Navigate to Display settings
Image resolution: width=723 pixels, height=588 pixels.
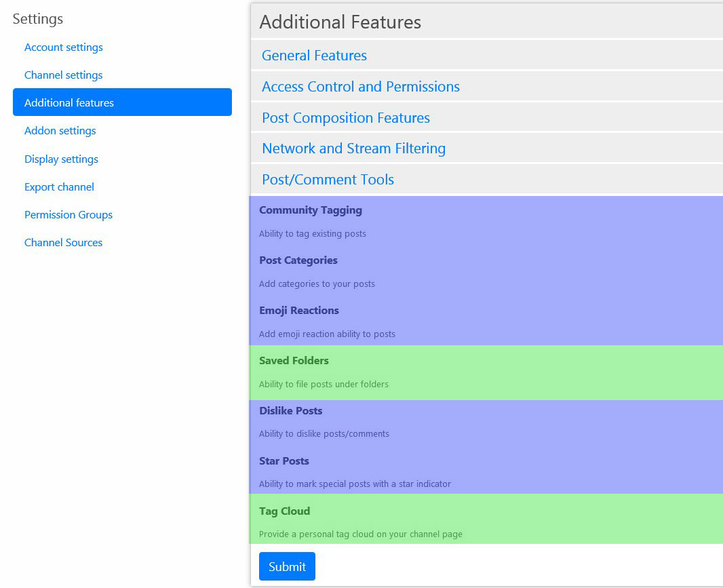(61, 159)
